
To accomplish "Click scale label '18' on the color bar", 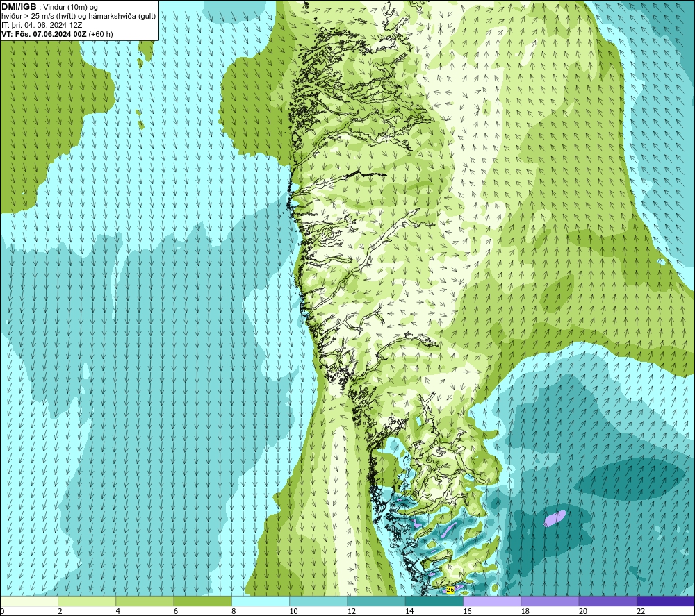I will tap(525, 612).
